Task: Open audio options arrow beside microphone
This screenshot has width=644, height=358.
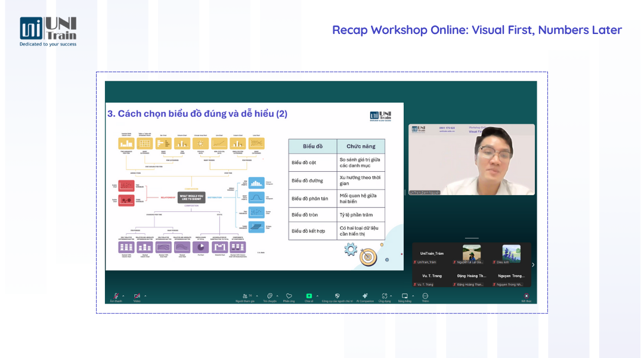Action: point(123,296)
